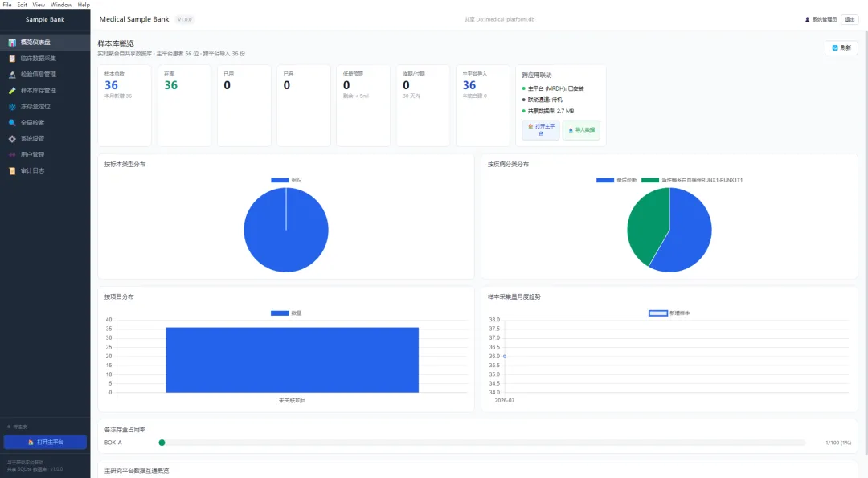Open 冻存盒定位 snowflake icon
The width and height of the screenshot is (868, 478).
click(11, 107)
